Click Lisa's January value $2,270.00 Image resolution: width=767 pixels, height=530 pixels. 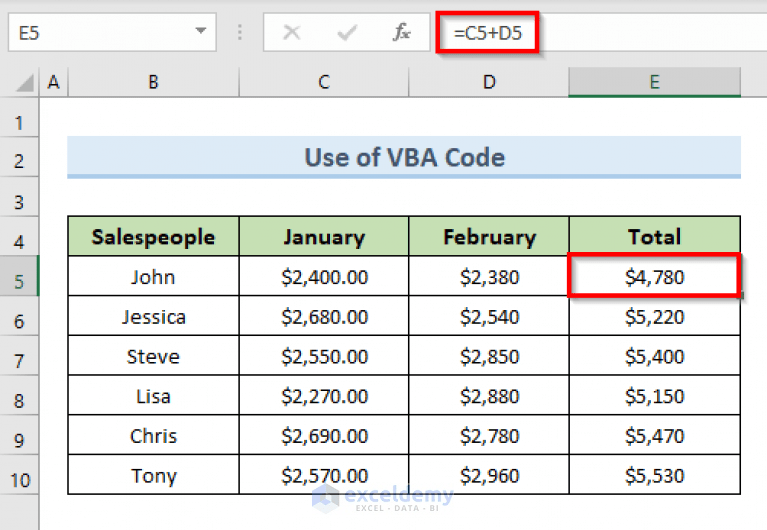[324, 395]
